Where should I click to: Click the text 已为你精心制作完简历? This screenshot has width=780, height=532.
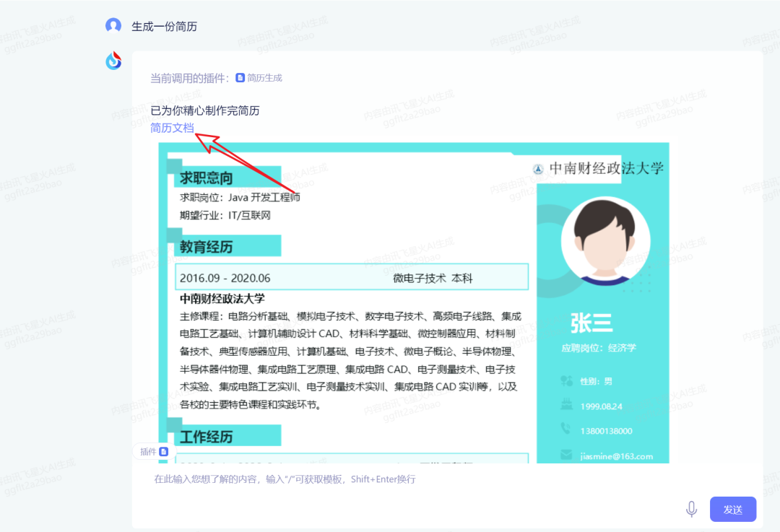[205, 110]
